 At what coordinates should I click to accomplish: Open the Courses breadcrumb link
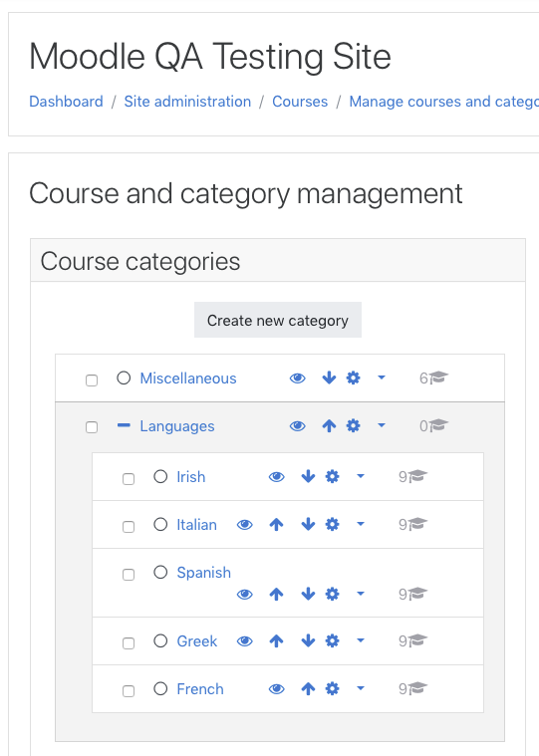[x=300, y=102]
